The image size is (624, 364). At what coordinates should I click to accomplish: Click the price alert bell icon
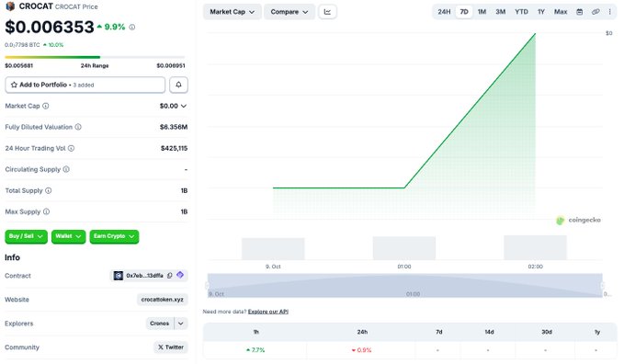[178, 85]
